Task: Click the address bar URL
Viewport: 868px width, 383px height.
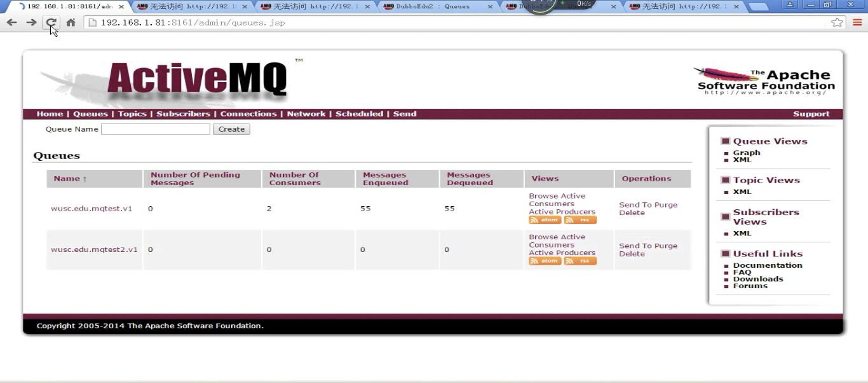Action: pyautogui.click(x=193, y=22)
